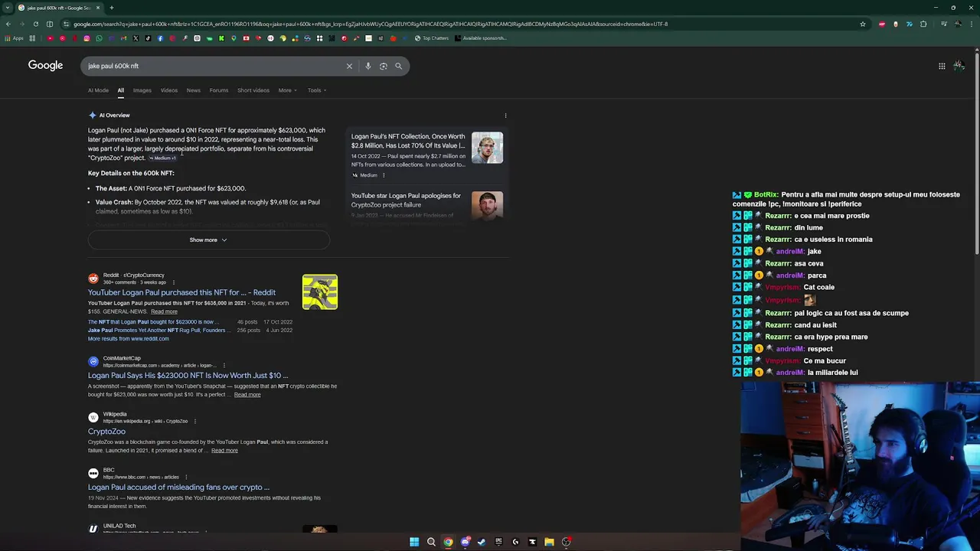Switch to Short videos results tab

[x=253, y=90]
